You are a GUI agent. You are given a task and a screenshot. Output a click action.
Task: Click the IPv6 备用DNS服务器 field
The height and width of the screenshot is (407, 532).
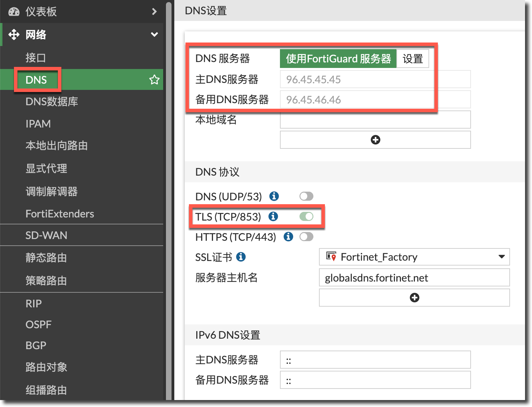click(375, 380)
